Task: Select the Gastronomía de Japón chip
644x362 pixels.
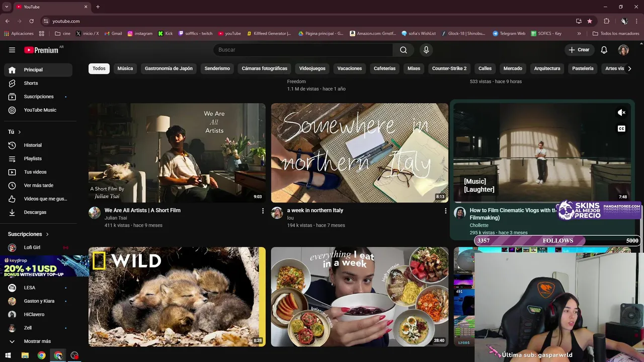Action: (169, 68)
